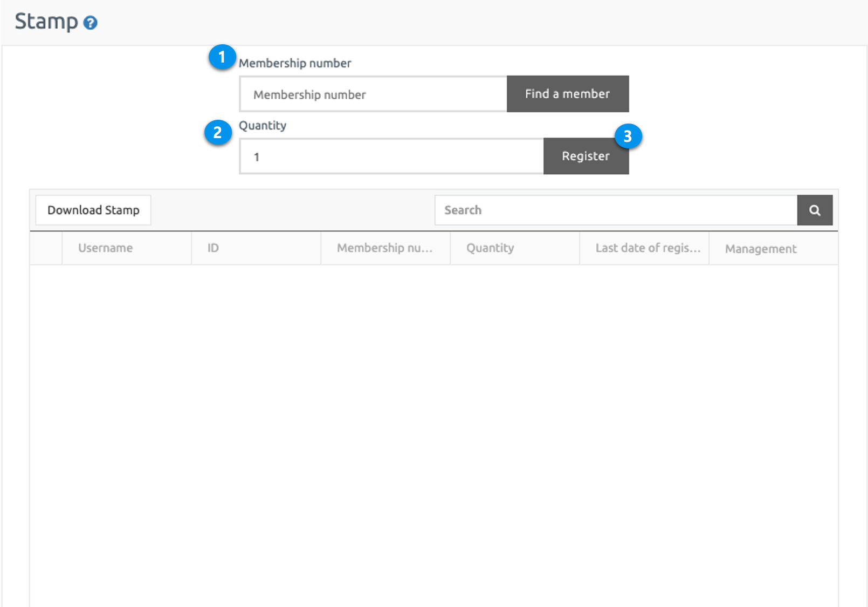Click the Download Stamp button
Viewport: 868px width, 607px height.
(93, 210)
